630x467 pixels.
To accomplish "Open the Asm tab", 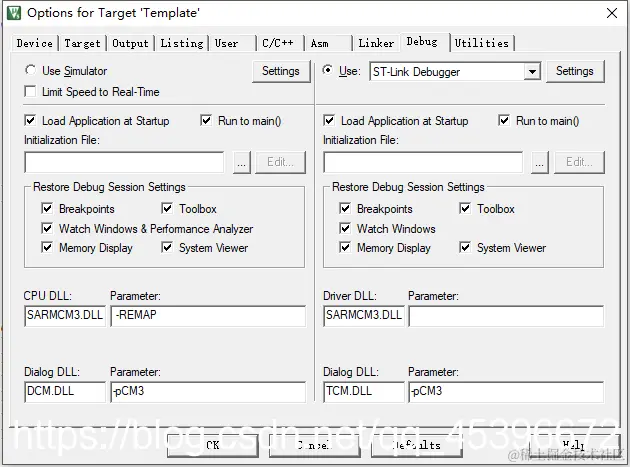I will (328, 43).
